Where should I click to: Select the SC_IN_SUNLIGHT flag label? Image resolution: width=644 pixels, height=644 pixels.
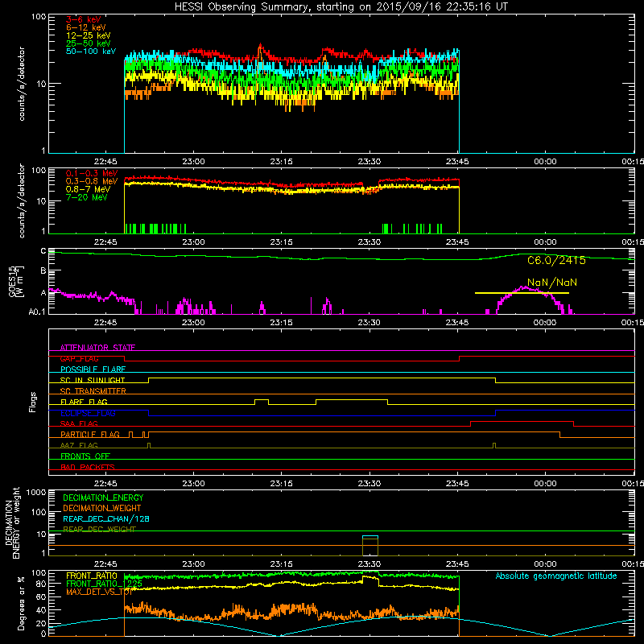[x=93, y=380]
